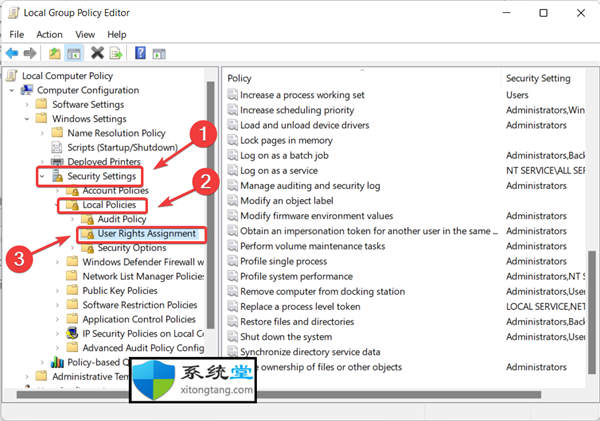Open the Help menu
The width and height of the screenshot is (600, 421).
(117, 34)
